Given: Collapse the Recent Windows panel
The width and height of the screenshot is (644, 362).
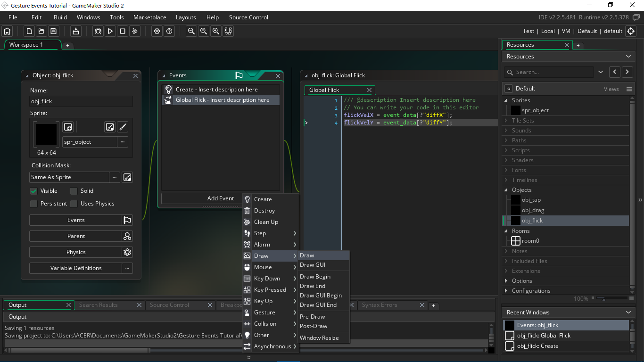Looking at the screenshot, I should coord(628,313).
